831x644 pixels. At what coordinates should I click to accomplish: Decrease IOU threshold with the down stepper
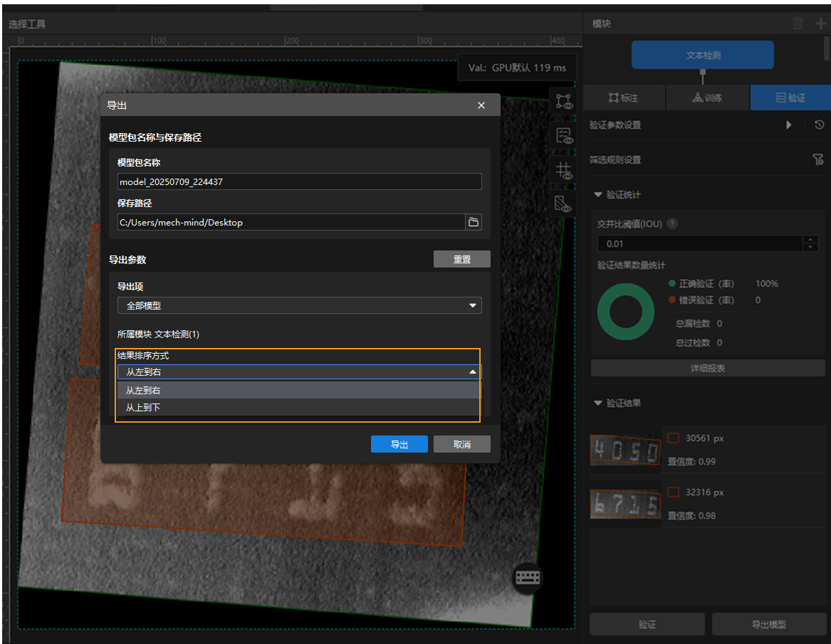pyautogui.click(x=810, y=248)
